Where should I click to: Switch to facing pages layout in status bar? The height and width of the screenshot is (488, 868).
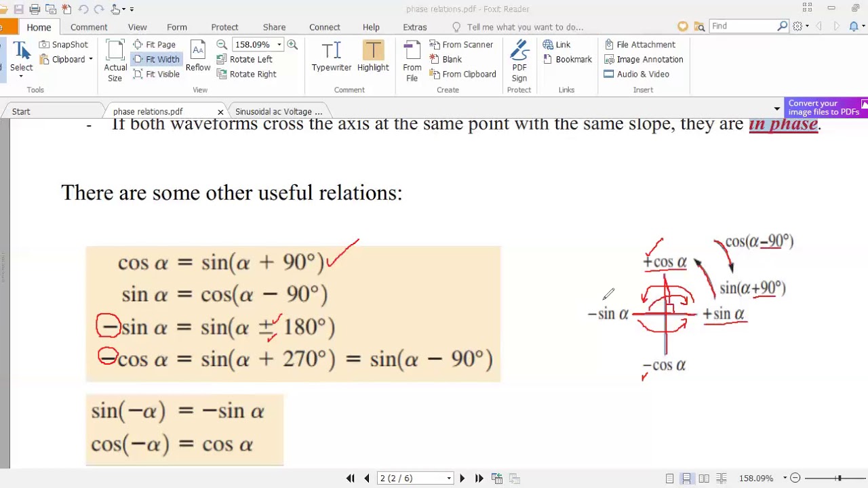coord(704,479)
